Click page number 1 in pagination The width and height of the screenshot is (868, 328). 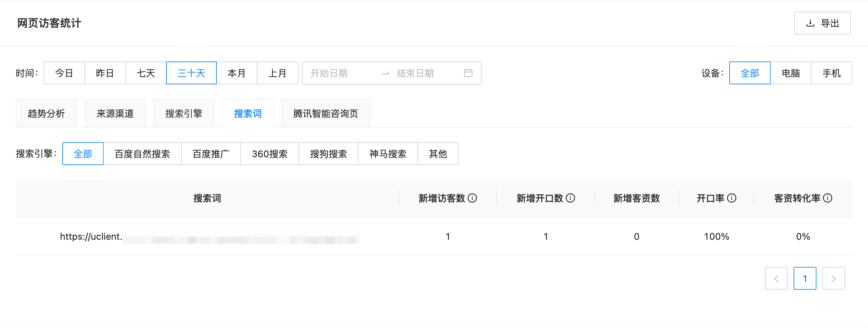point(805,278)
